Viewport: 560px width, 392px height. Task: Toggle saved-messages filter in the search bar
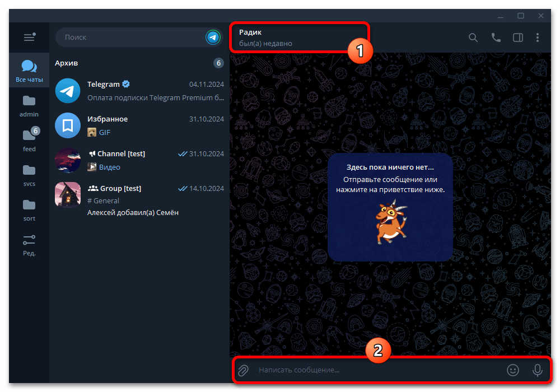[x=213, y=37]
